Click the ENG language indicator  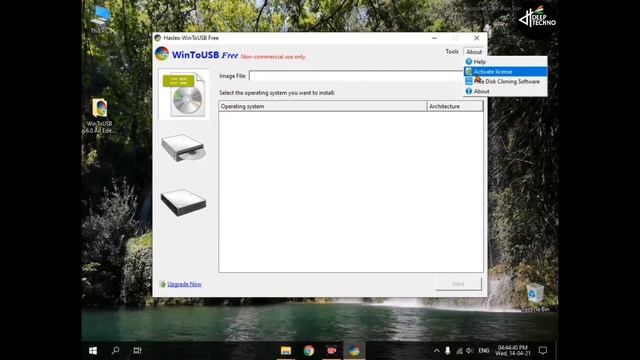tap(484, 351)
